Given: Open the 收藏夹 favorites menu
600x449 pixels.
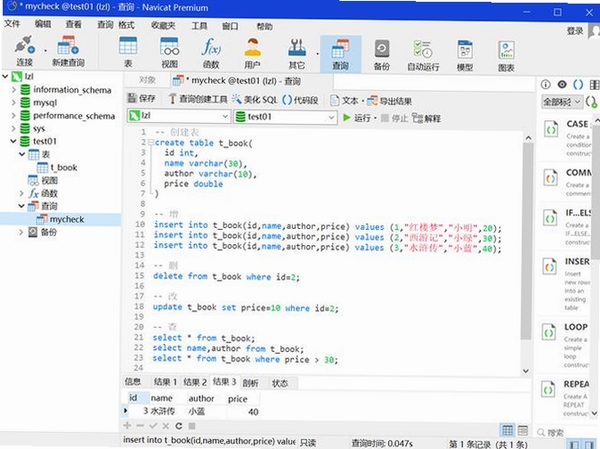Looking at the screenshot, I should [x=163, y=25].
